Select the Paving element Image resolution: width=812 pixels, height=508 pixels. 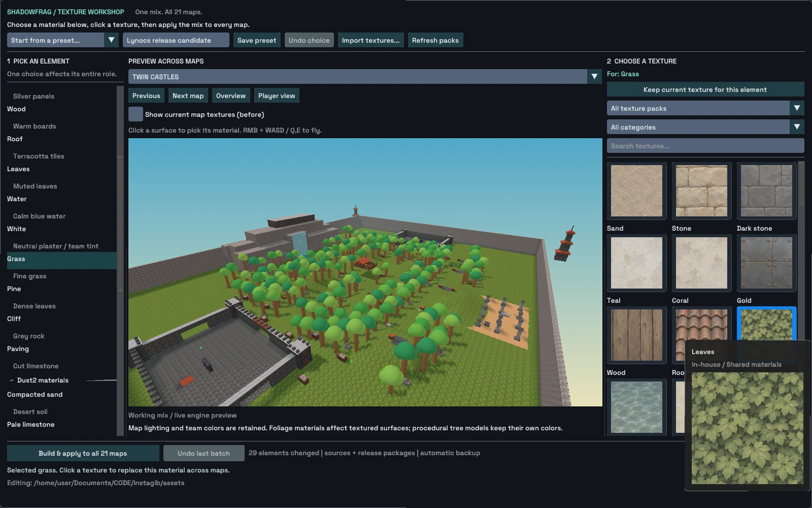tap(61, 348)
